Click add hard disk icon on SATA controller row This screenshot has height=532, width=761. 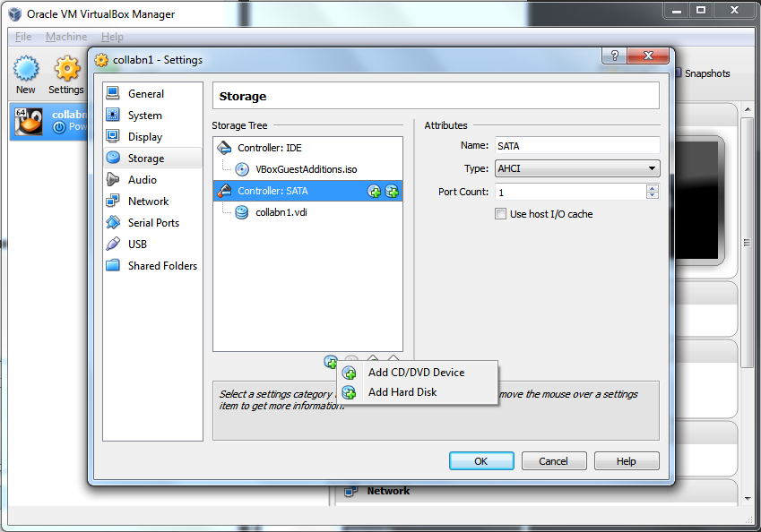pos(392,191)
